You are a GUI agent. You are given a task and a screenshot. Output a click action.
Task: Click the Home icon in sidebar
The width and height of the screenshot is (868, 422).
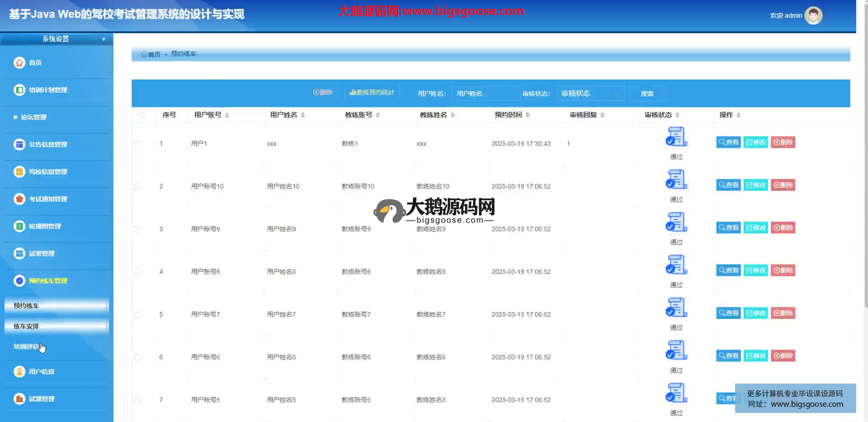[x=19, y=63]
